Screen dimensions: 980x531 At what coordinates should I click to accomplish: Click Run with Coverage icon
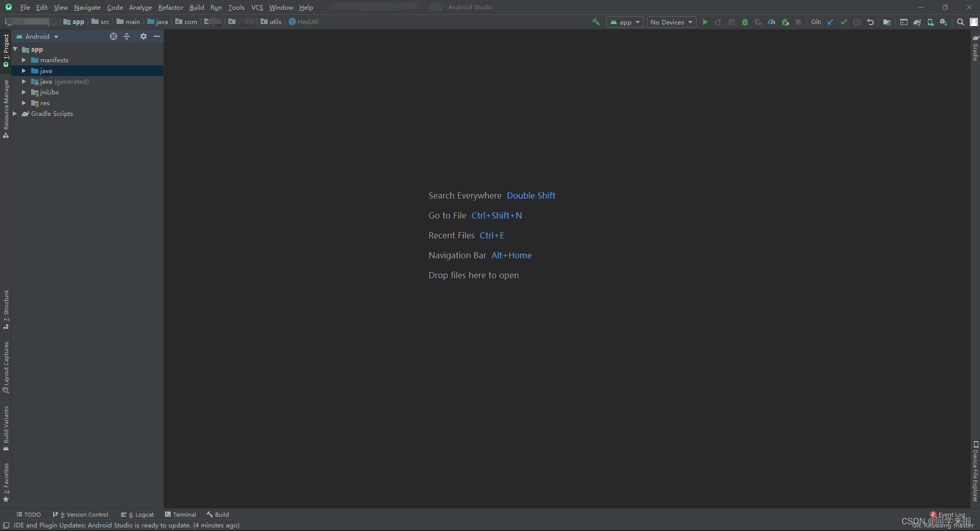point(758,22)
